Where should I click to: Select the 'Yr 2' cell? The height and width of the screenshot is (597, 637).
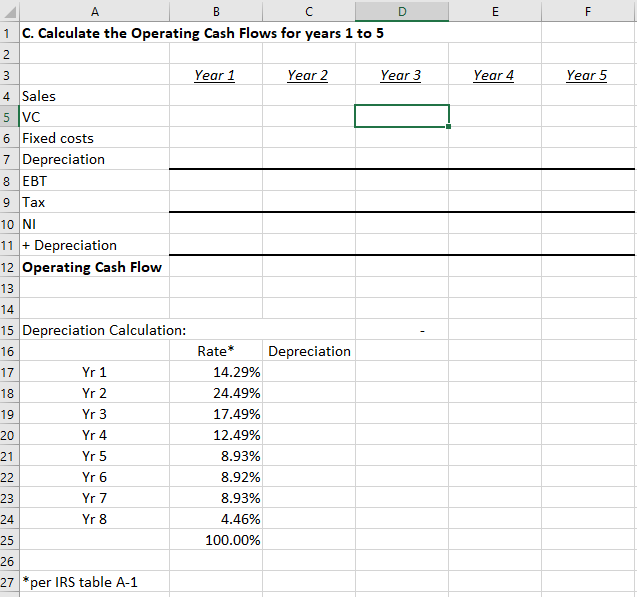[94, 393]
